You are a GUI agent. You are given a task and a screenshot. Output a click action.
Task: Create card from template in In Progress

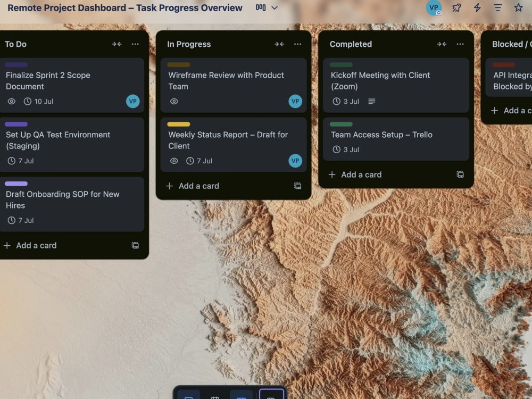(x=297, y=186)
